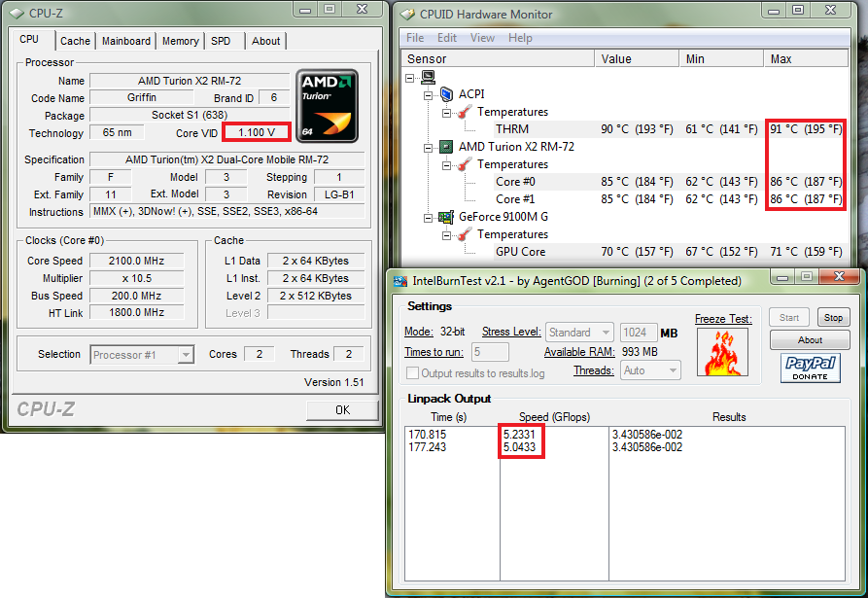Collapse Temperatures under ACPI
This screenshot has height=598, width=868.
click(x=446, y=113)
